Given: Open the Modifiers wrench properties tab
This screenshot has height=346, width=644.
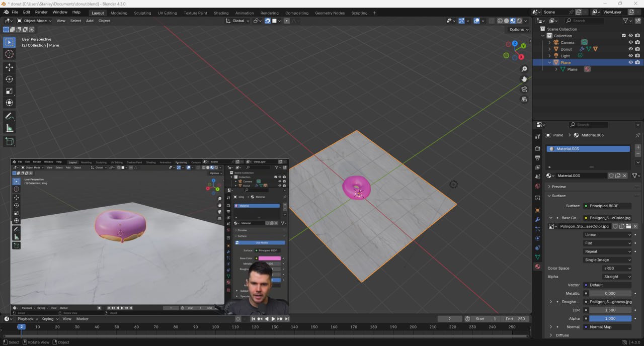Looking at the screenshot, I should click(538, 220).
